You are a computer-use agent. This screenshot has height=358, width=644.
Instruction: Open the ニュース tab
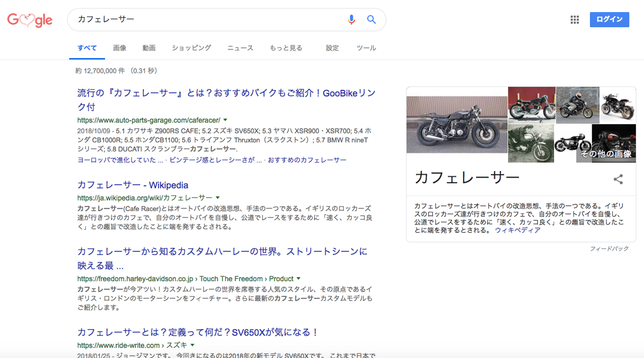click(x=240, y=48)
